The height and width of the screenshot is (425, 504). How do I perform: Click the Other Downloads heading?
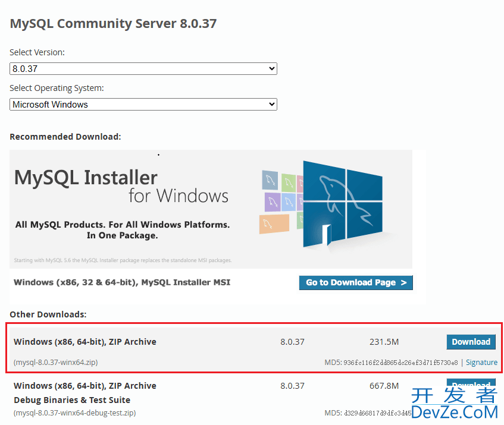pos(48,314)
